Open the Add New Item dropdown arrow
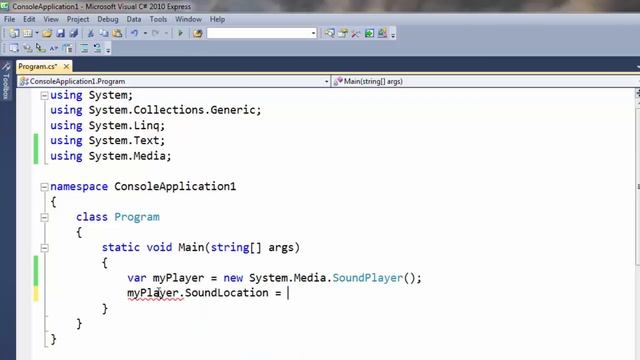This screenshot has height=360, width=640. point(37,33)
